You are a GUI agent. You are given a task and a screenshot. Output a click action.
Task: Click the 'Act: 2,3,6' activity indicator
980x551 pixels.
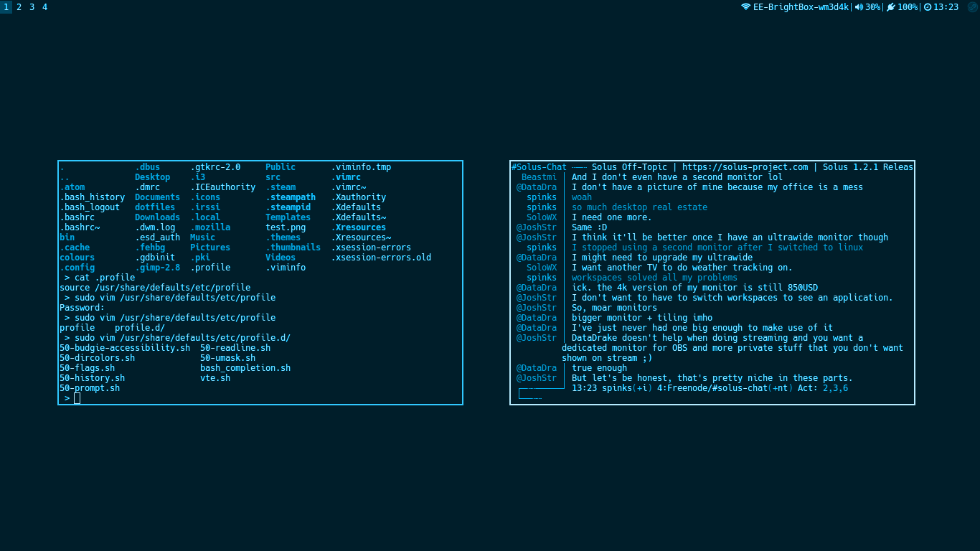coord(822,388)
